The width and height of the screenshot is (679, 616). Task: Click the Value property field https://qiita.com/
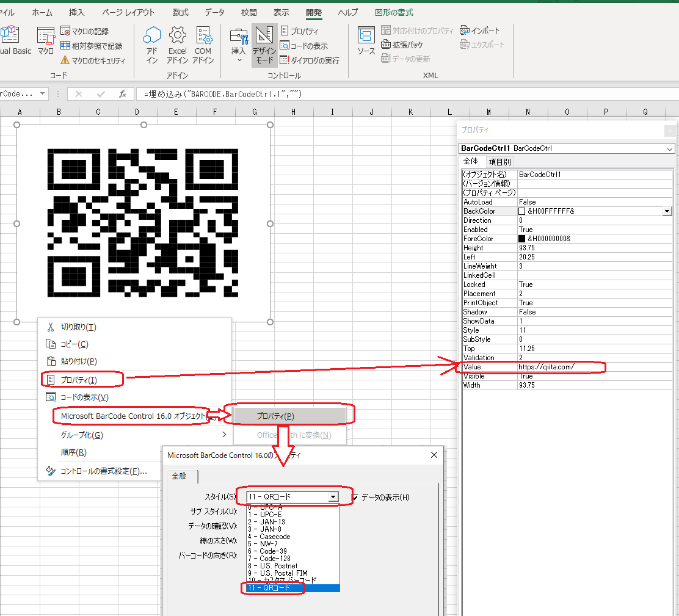(x=595, y=367)
